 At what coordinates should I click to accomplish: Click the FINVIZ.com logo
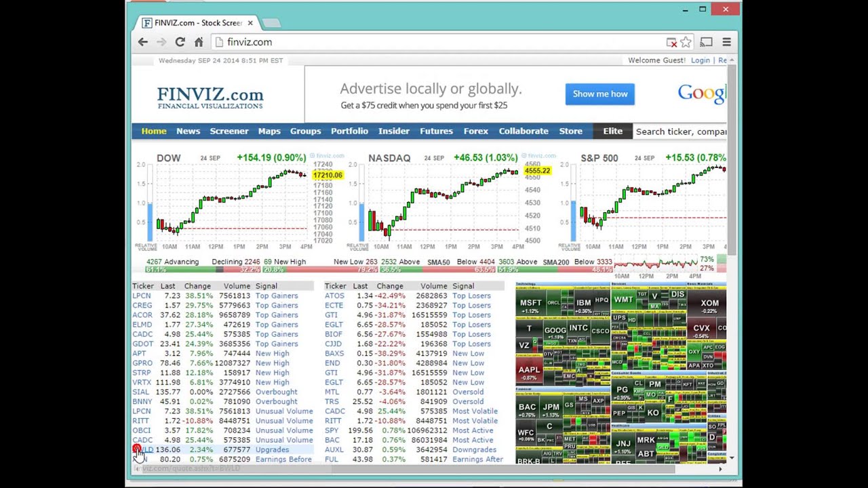click(x=210, y=98)
